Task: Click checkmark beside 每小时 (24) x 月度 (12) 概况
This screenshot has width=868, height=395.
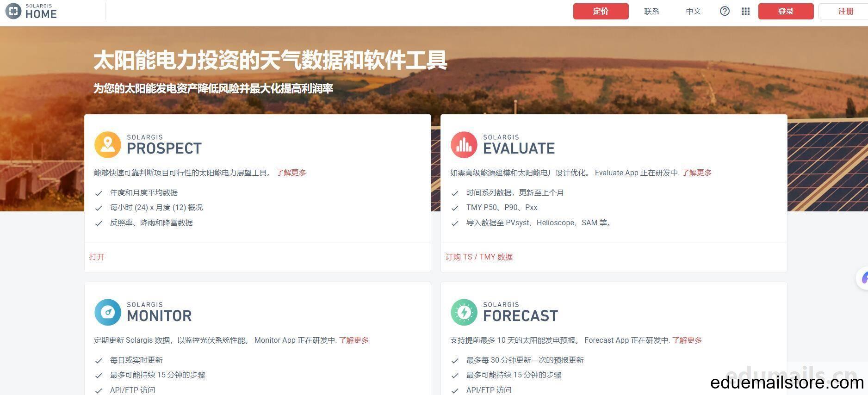Action: coord(98,208)
